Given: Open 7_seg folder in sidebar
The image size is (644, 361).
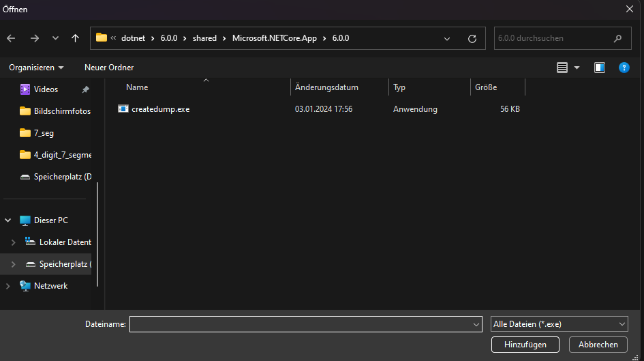Looking at the screenshot, I should (x=37, y=133).
